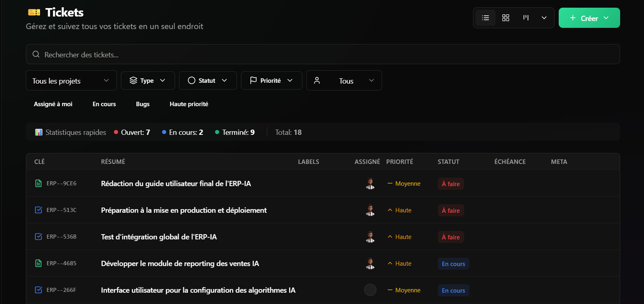This screenshot has width=644, height=304.
Task: Switch to kanban board view icon
Action: pyautogui.click(x=526, y=18)
